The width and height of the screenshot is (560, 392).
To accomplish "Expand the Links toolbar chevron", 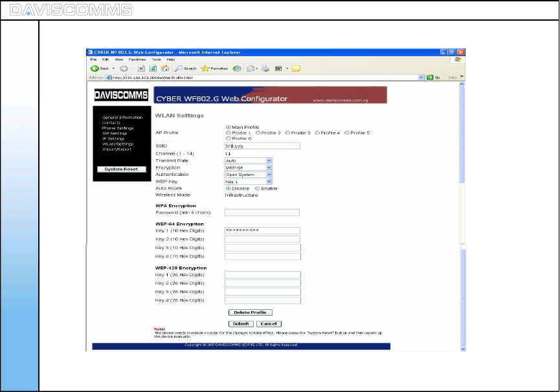I will coord(462,77).
